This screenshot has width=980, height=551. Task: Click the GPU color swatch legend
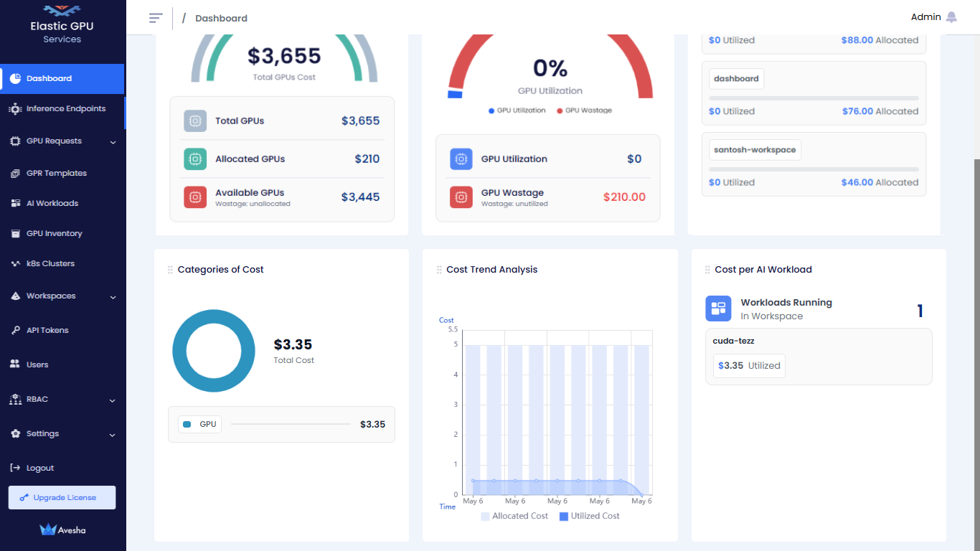[187, 425]
